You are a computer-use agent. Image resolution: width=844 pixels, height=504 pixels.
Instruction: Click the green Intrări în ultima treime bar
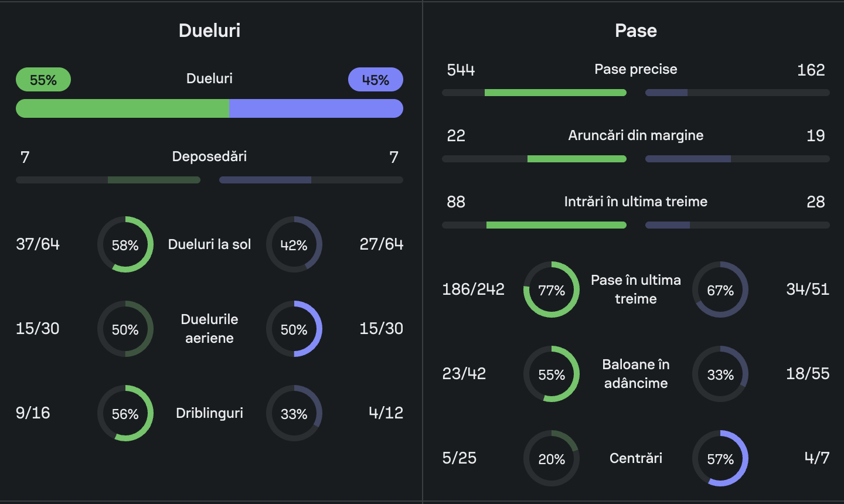tap(556, 225)
